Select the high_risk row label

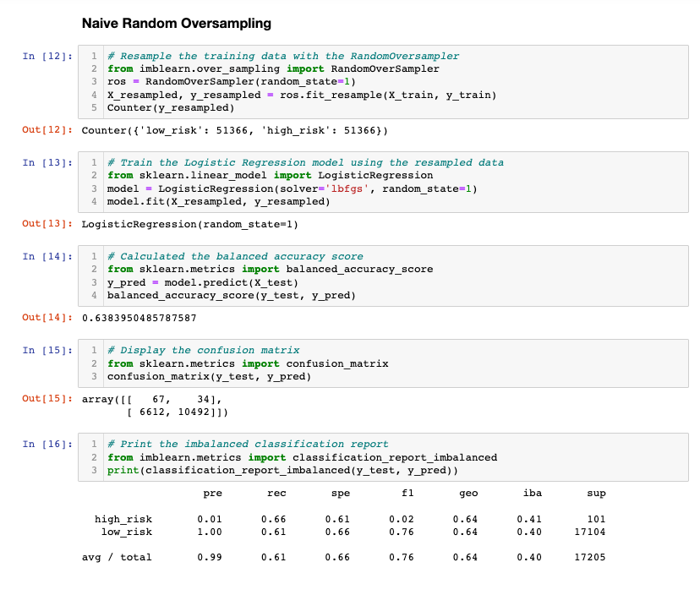point(123,520)
